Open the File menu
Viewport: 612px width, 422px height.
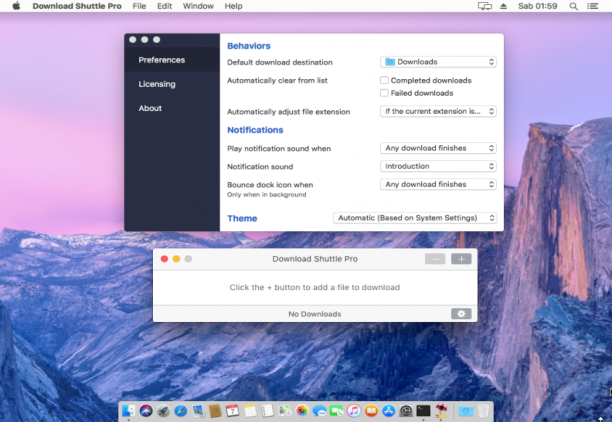click(x=139, y=6)
